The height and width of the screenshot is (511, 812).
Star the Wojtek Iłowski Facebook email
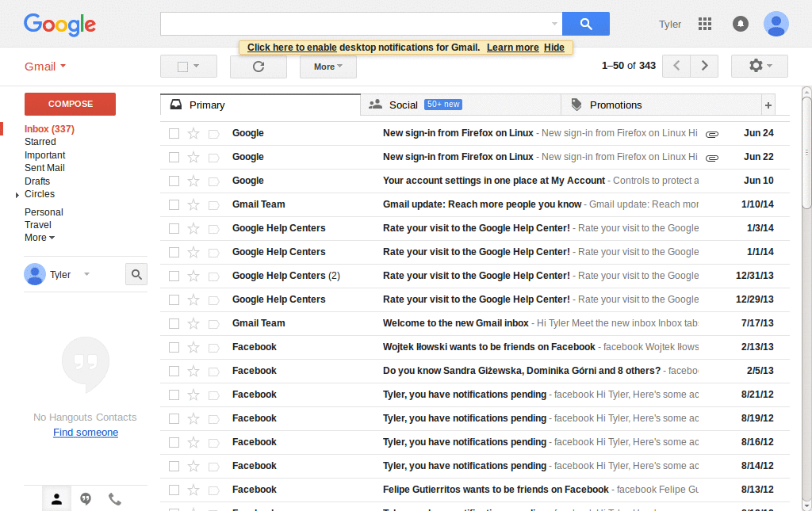pyautogui.click(x=193, y=348)
